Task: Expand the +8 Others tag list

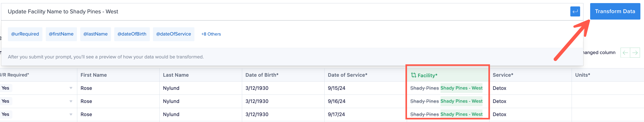Action: (x=211, y=34)
